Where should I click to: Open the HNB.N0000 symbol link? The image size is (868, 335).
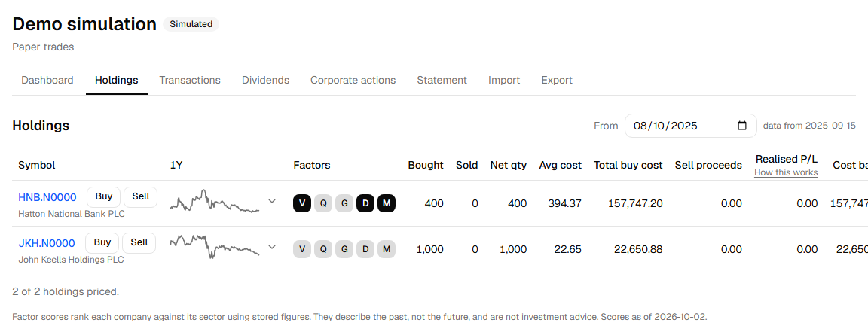(47, 197)
